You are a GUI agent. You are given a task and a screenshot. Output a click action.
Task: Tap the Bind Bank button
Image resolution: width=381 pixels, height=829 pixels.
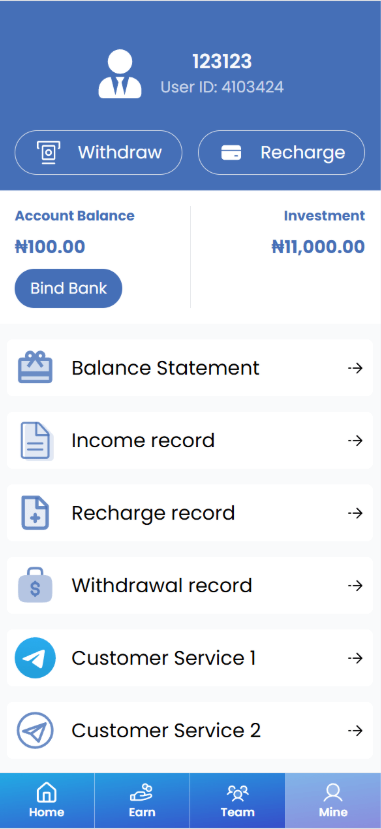(68, 288)
